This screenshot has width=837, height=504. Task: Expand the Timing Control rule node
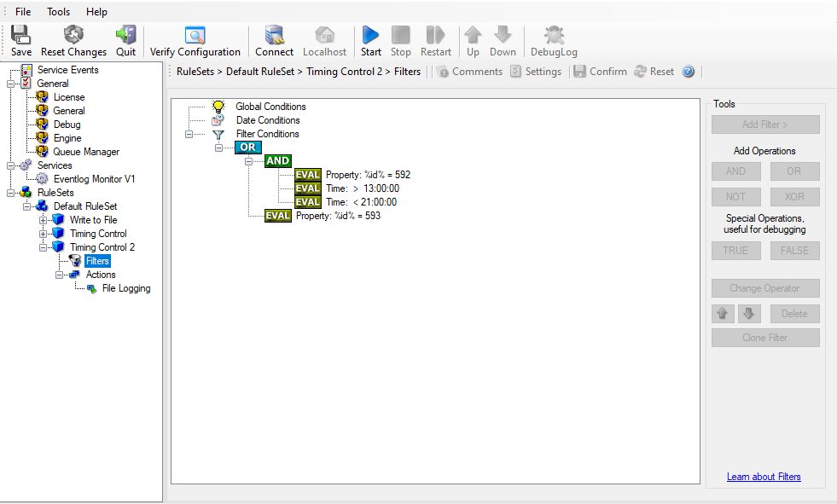click(x=44, y=234)
